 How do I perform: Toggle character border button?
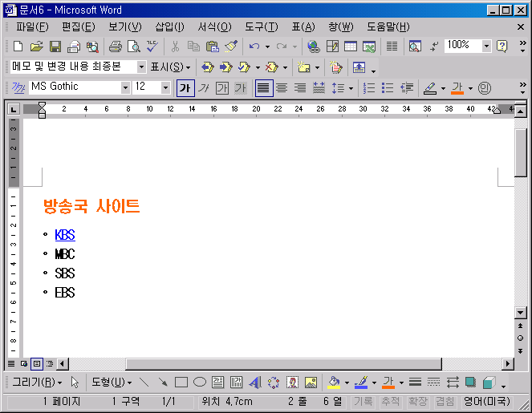click(x=222, y=88)
